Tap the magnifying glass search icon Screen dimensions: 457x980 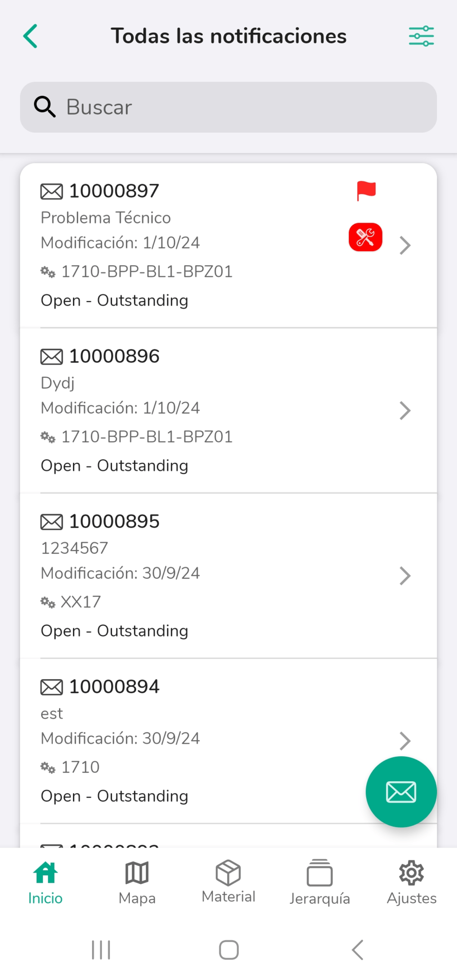[x=44, y=107]
